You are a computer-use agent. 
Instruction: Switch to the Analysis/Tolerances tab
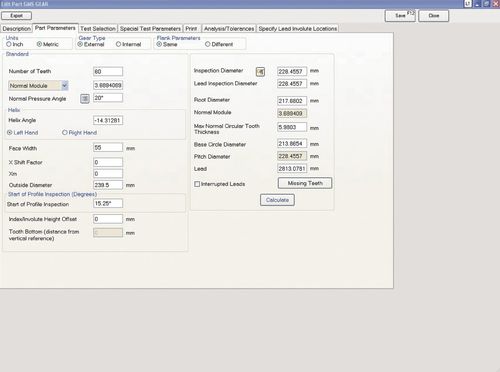(229, 29)
